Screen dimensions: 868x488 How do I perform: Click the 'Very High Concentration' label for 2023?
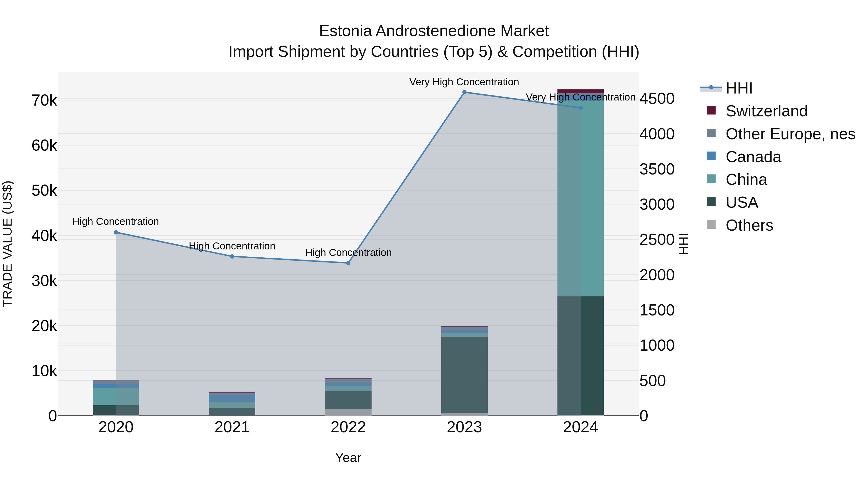pyautogui.click(x=464, y=82)
